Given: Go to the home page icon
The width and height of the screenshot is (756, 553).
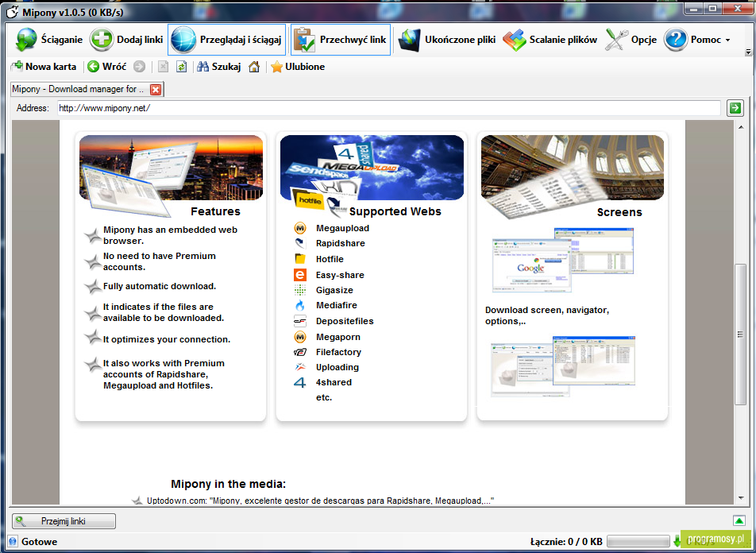Looking at the screenshot, I should pyautogui.click(x=254, y=67).
